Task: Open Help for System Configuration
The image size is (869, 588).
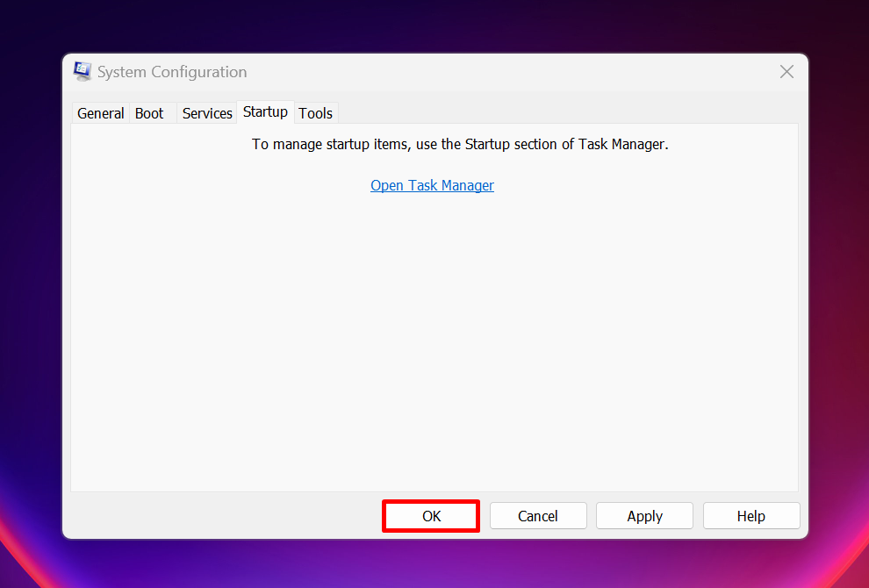Action: [x=751, y=515]
